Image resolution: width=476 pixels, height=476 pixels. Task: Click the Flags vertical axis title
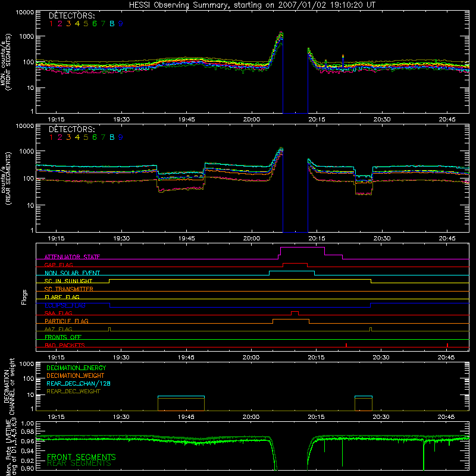click(x=24, y=297)
